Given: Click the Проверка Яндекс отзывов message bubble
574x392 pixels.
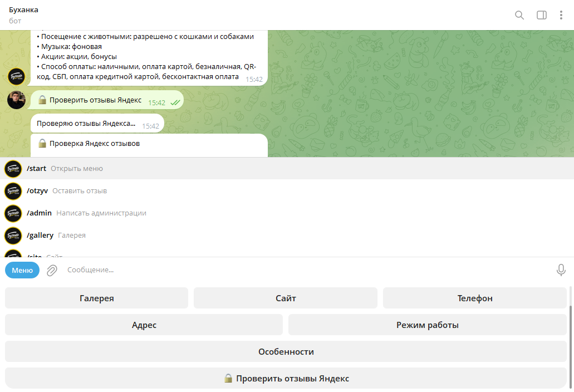Looking at the screenshot, I should 149,145.
